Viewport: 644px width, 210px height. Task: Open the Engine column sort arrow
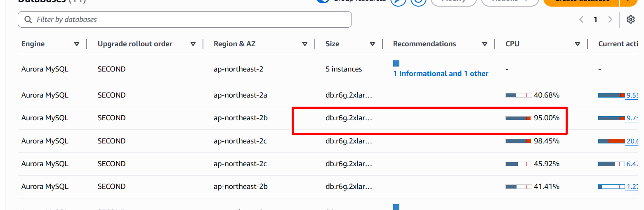coord(77,44)
